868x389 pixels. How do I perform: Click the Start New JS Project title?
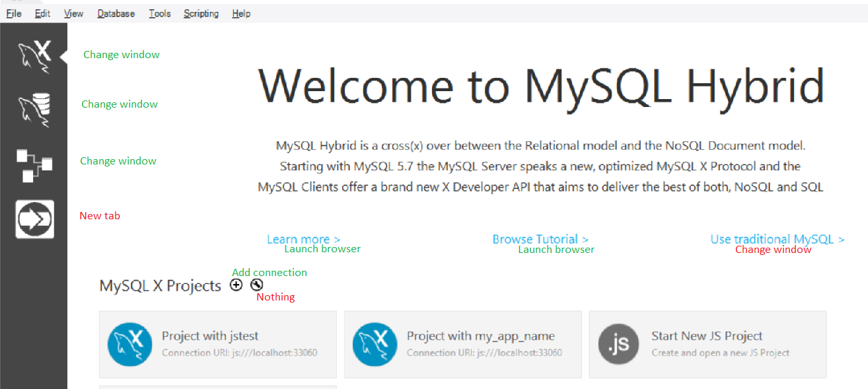pos(707,336)
